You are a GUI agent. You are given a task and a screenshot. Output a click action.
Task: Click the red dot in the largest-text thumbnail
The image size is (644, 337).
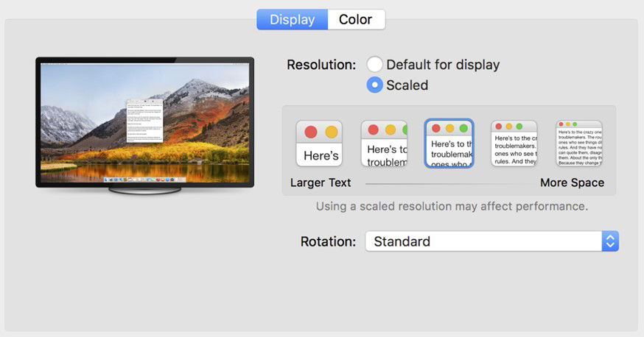tap(311, 132)
